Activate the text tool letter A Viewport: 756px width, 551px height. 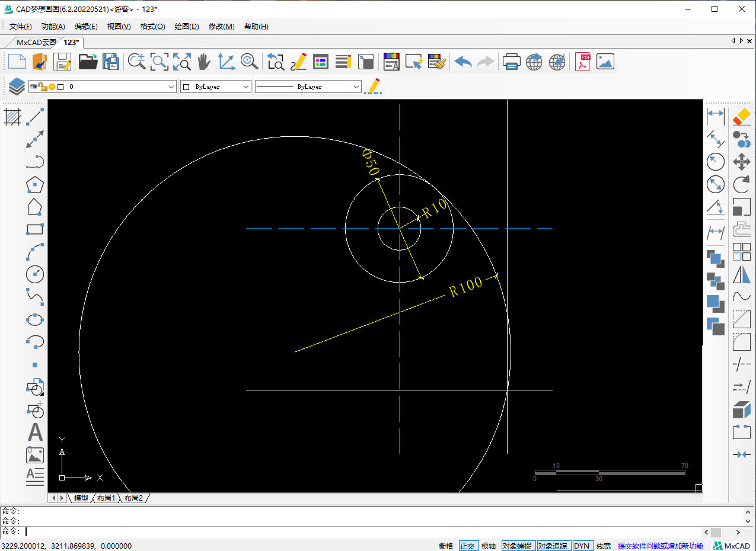(36, 433)
